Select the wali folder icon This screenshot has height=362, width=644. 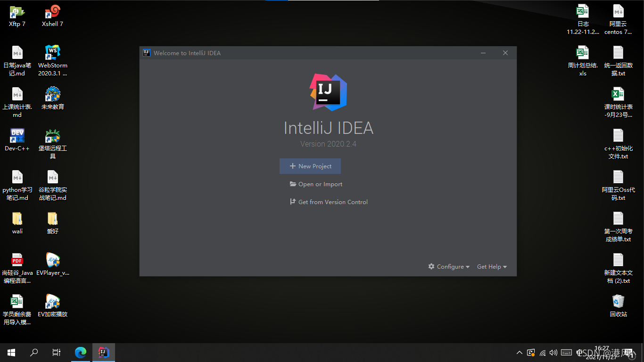17,222
